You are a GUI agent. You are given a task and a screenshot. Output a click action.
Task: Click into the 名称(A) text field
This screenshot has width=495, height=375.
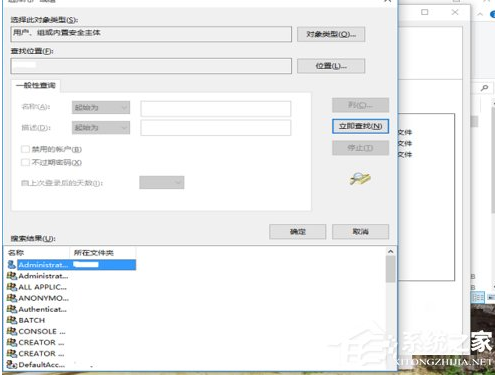click(x=216, y=109)
